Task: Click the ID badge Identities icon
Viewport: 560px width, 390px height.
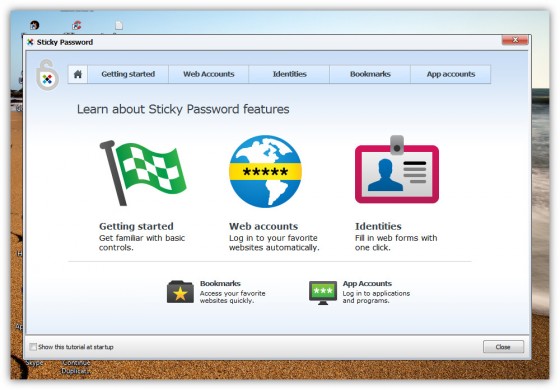Action: 397,170
